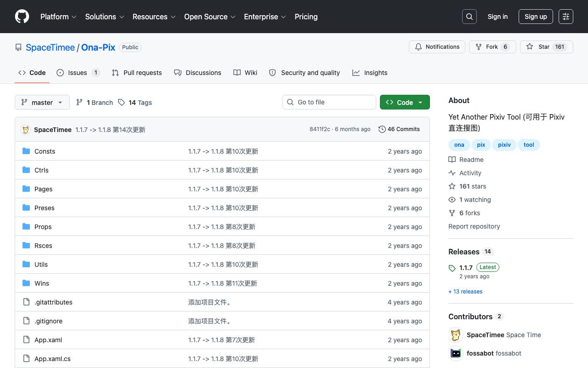
Task: Open latest commit message 第14次更新
Action: tap(110, 130)
